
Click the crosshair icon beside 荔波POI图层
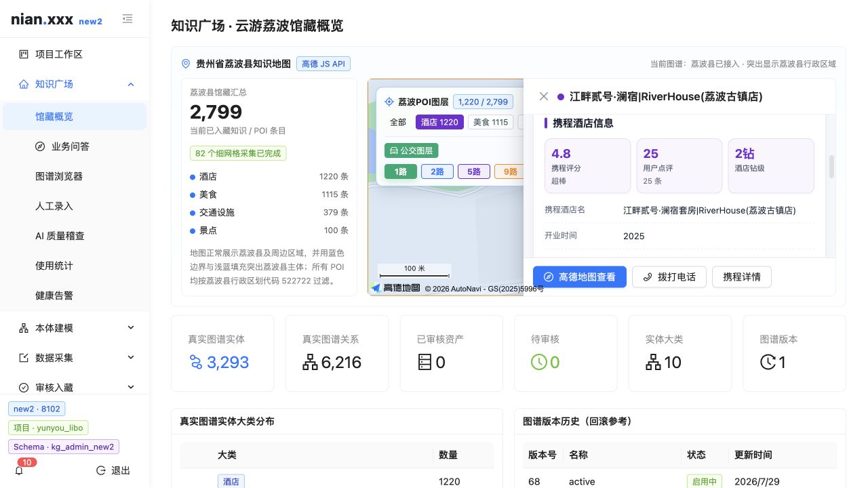[x=389, y=102]
